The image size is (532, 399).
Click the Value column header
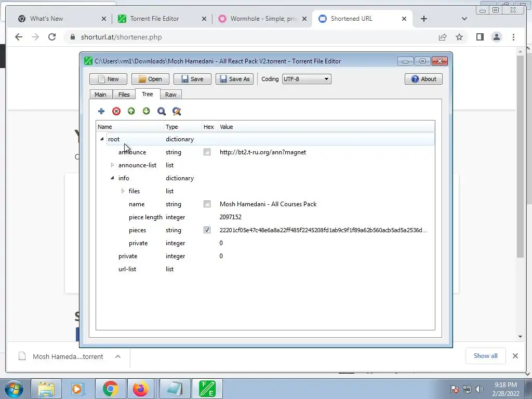point(326,127)
